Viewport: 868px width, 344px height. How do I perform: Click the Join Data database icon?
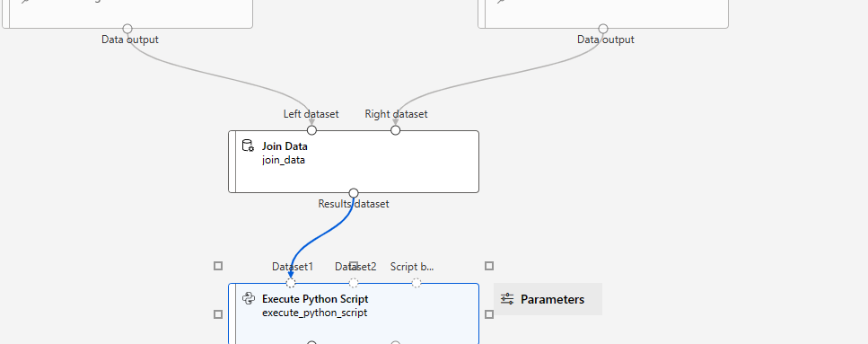pos(248,146)
